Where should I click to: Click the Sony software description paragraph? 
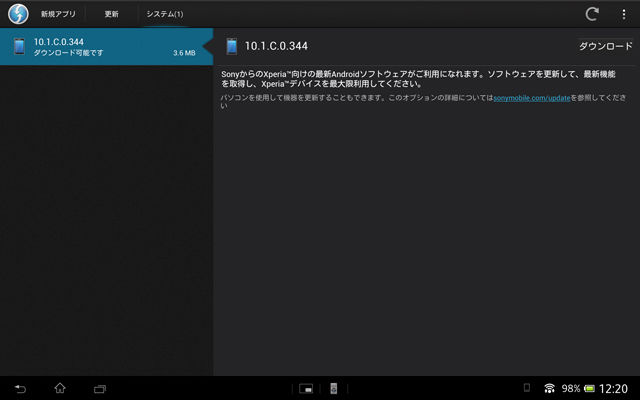[x=418, y=79]
